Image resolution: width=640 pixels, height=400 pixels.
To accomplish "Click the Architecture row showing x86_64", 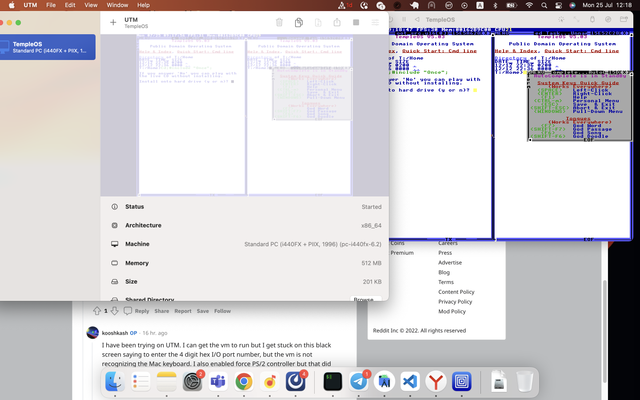I will 245,225.
